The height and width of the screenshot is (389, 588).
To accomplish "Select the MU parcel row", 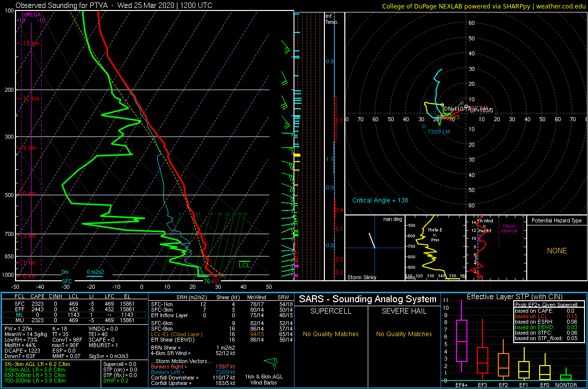I will click(74, 320).
